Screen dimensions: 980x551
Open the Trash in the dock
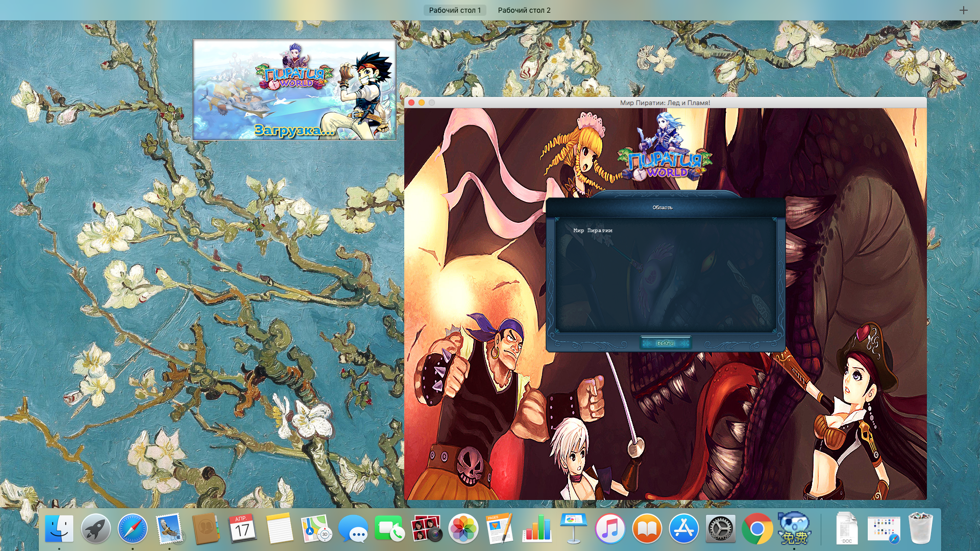click(x=920, y=529)
